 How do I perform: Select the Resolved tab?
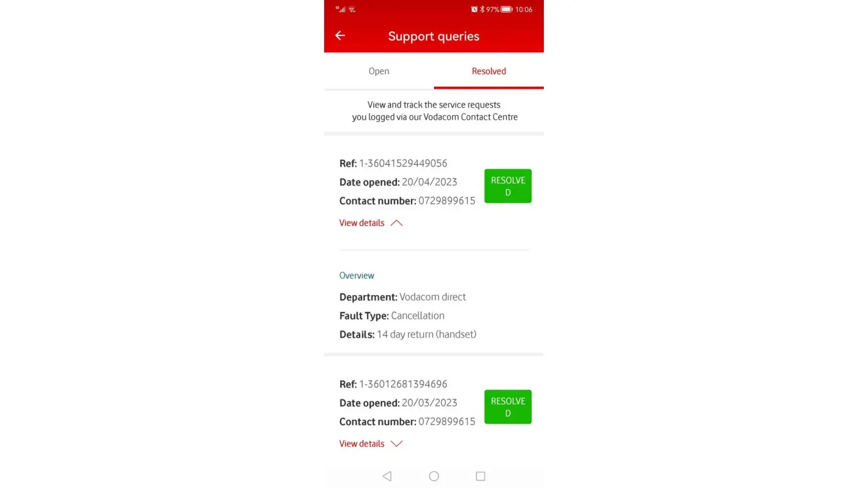(489, 71)
